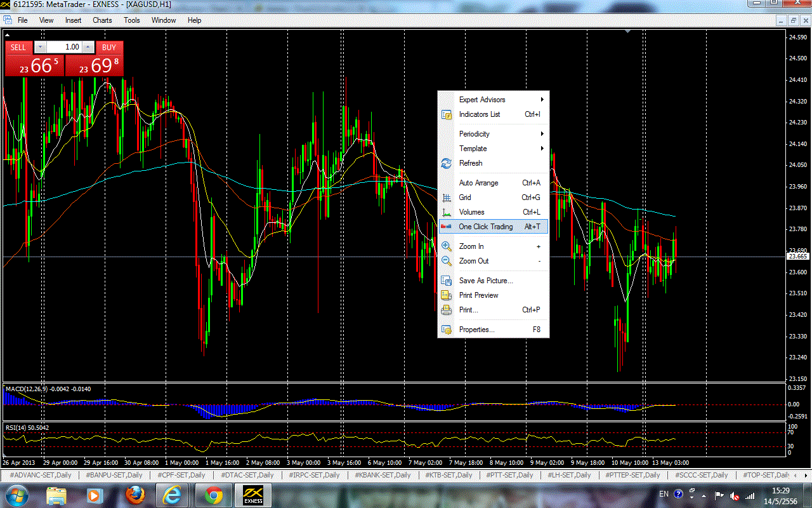
Task: Click the blue help icon in tray
Action: click(x=678, y=494)
